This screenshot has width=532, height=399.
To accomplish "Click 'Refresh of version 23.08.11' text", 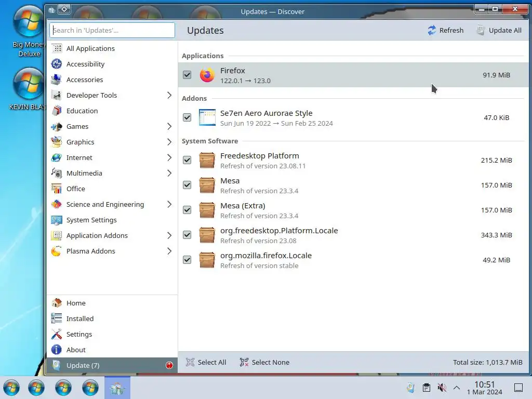I will pyautogui.click(x=263, y=166).
